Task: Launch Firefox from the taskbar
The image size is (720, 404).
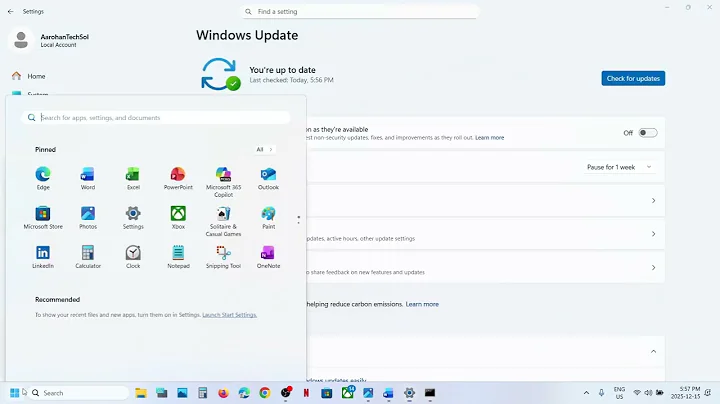Action: point(223,393)
